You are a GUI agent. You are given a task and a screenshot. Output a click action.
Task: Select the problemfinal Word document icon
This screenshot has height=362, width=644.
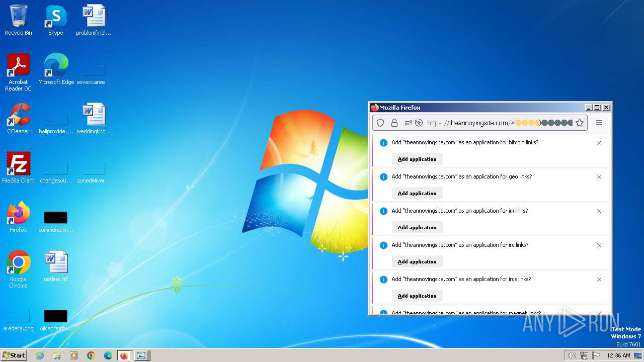click(94, 21)
